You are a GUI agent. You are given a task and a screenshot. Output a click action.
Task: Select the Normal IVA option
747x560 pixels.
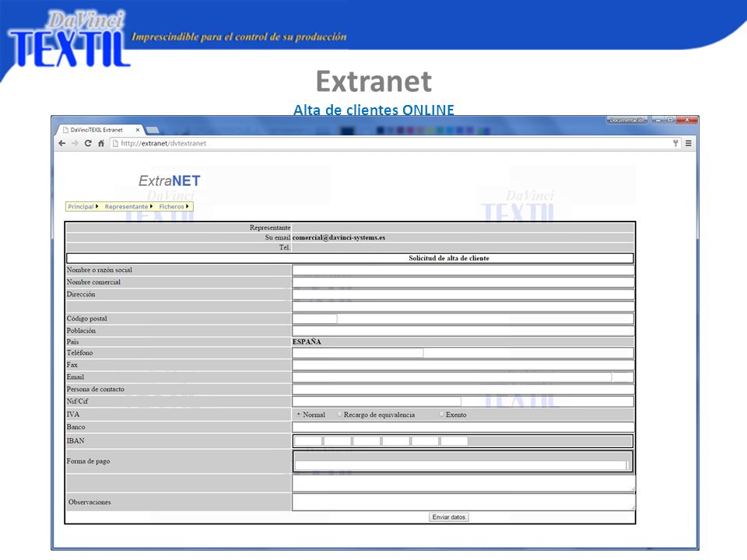299,415
